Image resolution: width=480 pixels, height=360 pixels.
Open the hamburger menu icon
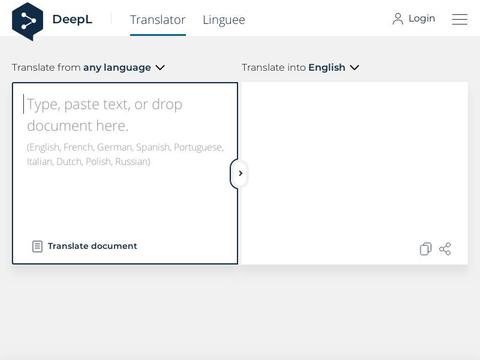click(x=459, y=19)
